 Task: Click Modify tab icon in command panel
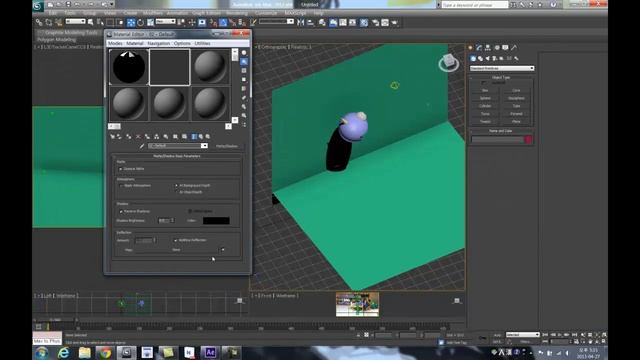[479, 48]
